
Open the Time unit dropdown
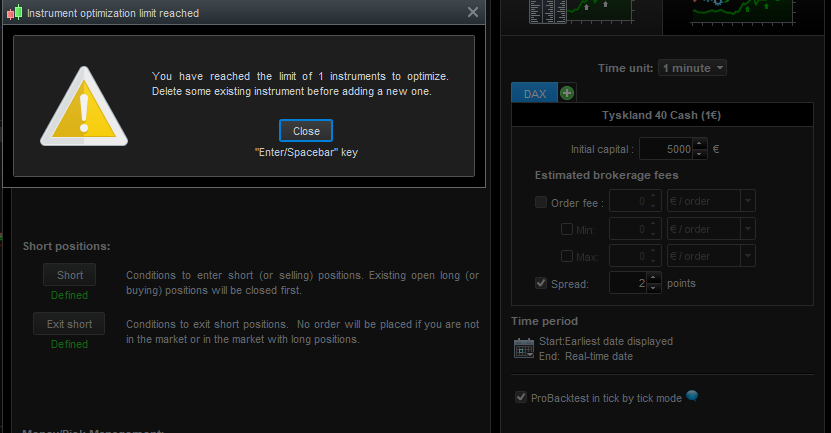[x=692, y=68]
